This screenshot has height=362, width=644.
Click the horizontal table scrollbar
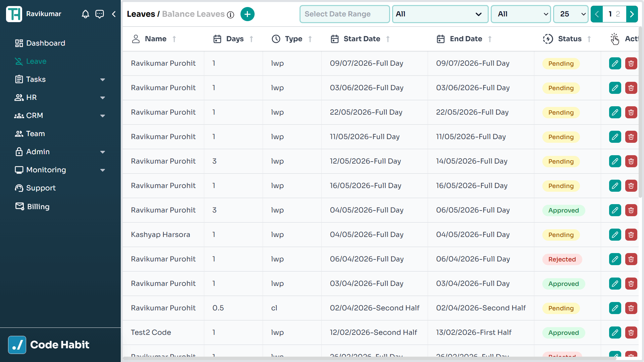coord(369,358)
